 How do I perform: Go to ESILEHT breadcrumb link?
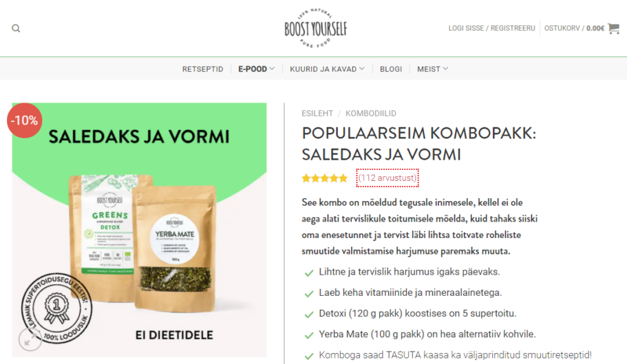pyautogui.click(x=317, y=114)
